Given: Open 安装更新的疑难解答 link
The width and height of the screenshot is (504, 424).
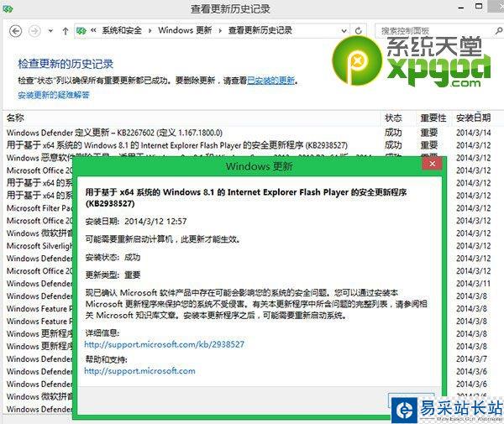Looking at the screenshot, I should 54,95.
